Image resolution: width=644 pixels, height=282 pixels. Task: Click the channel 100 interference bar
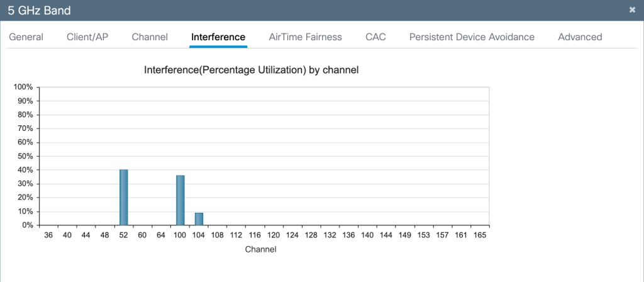[180, 200]
